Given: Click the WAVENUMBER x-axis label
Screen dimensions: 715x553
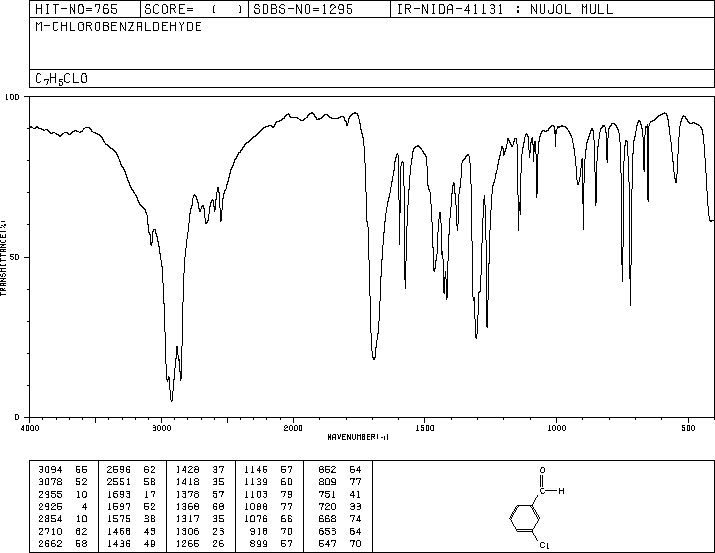Looking at the screenshot, I should 358,437.
